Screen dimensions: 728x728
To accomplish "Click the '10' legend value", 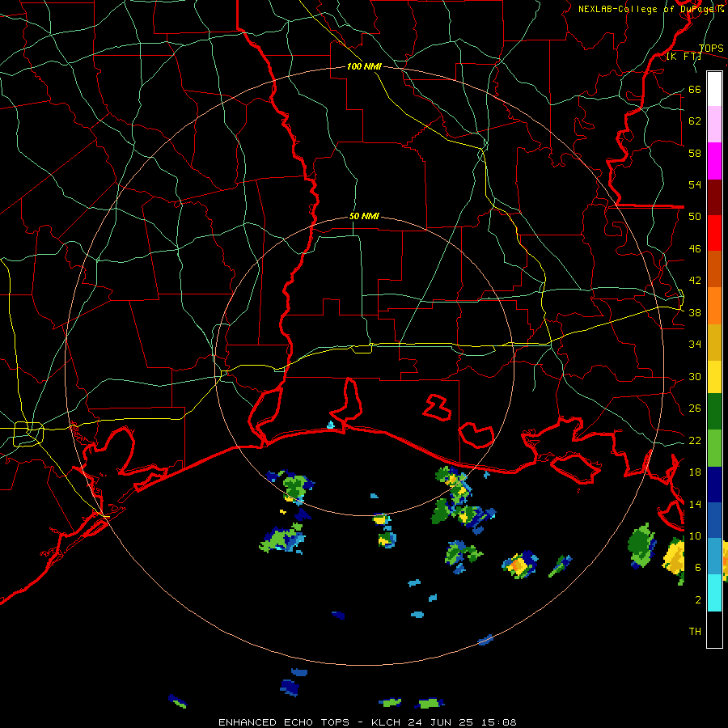I will (695, 536).
